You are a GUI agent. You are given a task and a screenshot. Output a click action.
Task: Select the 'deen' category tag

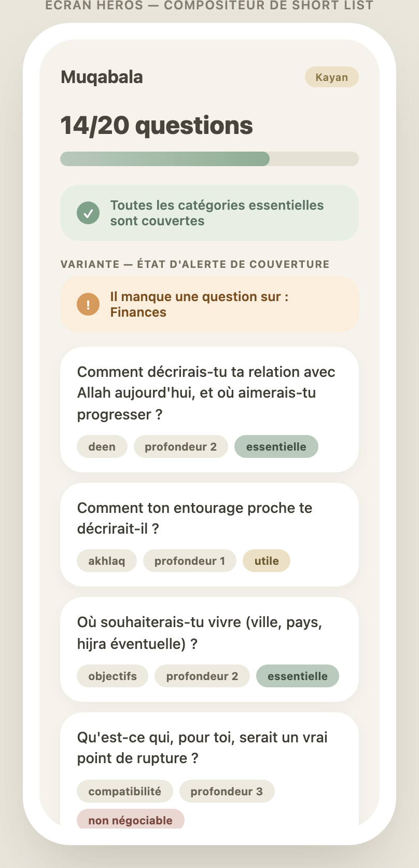pos(102,446)
